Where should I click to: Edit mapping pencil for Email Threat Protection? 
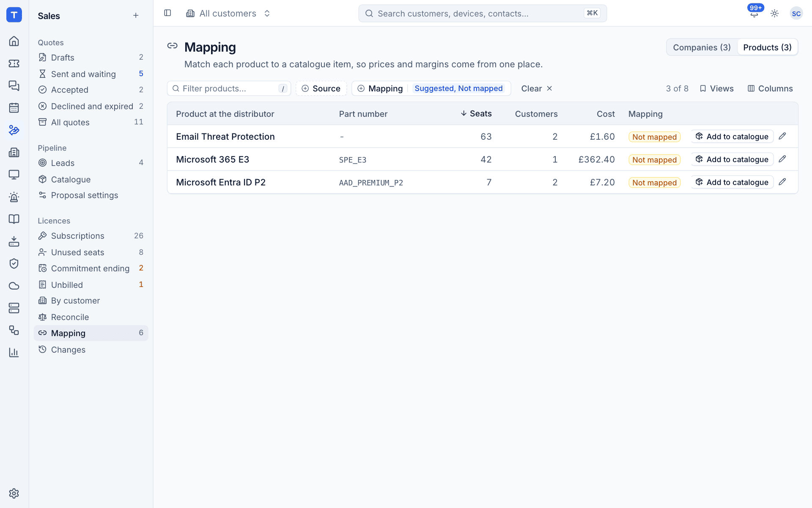[782, 136]
